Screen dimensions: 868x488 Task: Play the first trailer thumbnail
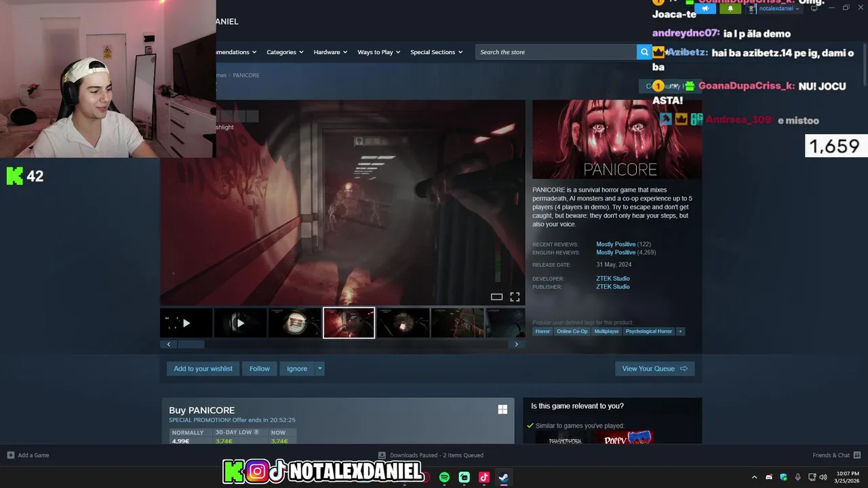tap(186, 323)
